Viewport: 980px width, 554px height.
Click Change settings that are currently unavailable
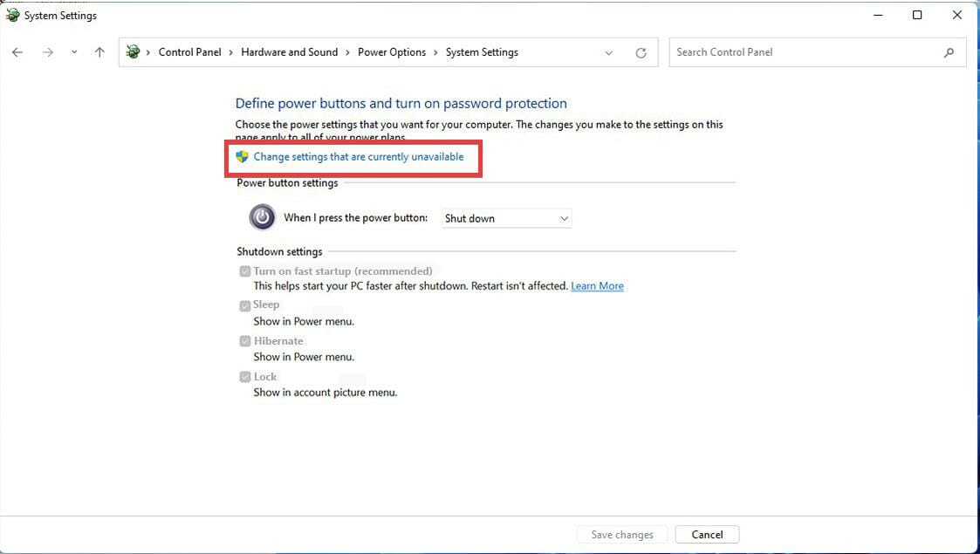click(x=358, y=157)
